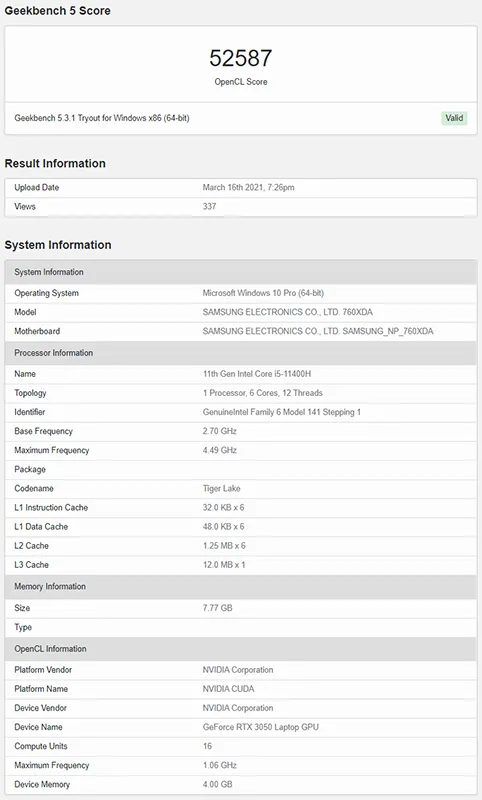The height and width of the screenshot is (800, 482).
Task: Click the Views count 337
Action: [209, 206]
